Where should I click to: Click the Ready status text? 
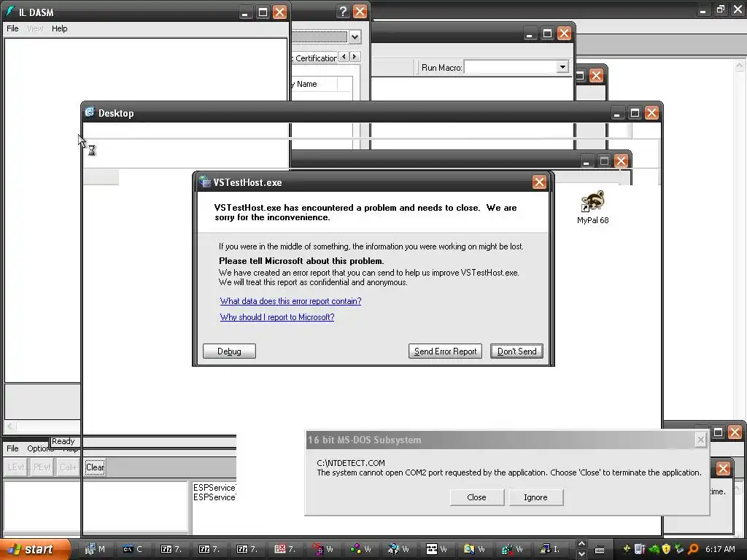pyautogui.click(x=63, y=441)
